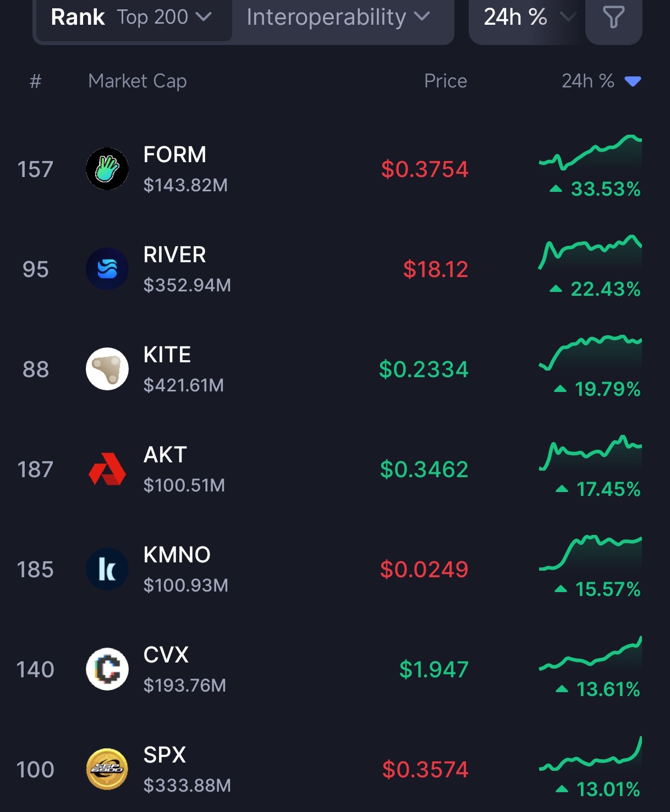Open the SPX sparkline chart

(x=590, y=754)
